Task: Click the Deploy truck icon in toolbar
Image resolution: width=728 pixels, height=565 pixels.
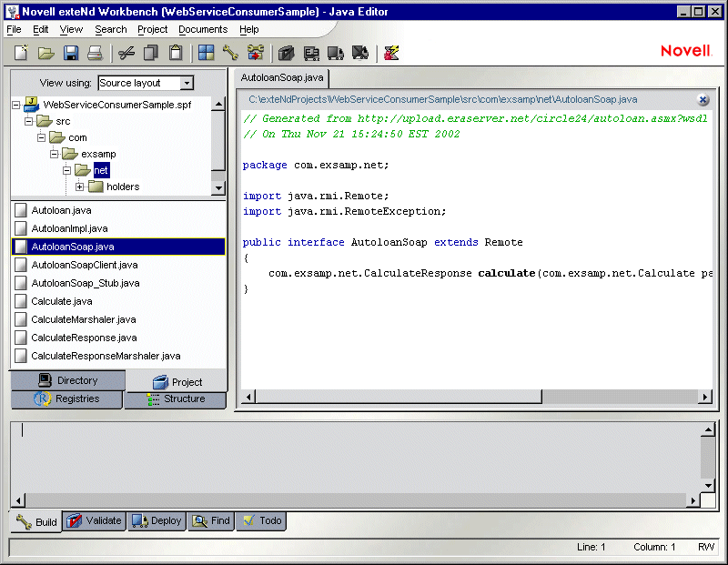Action: click(x=336, y=54)
